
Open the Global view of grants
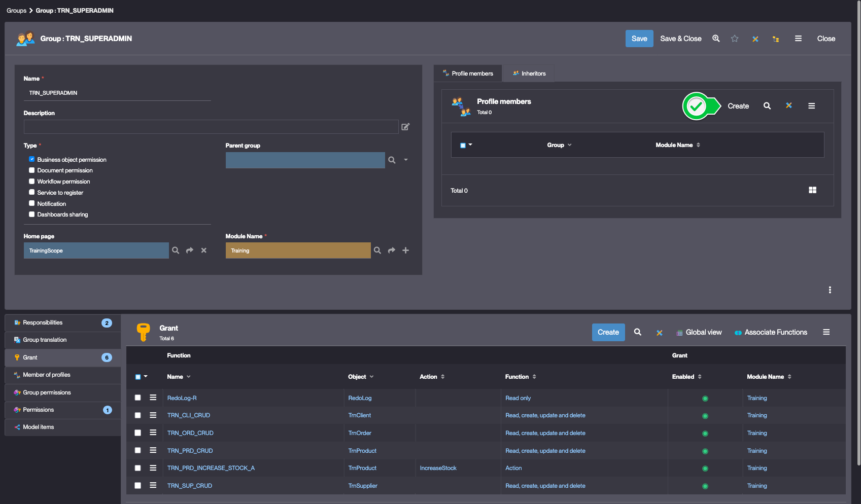click(x=699, y=332)
